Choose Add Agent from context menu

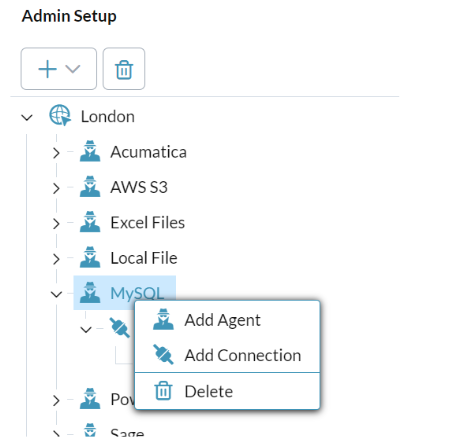click(227, 320)
